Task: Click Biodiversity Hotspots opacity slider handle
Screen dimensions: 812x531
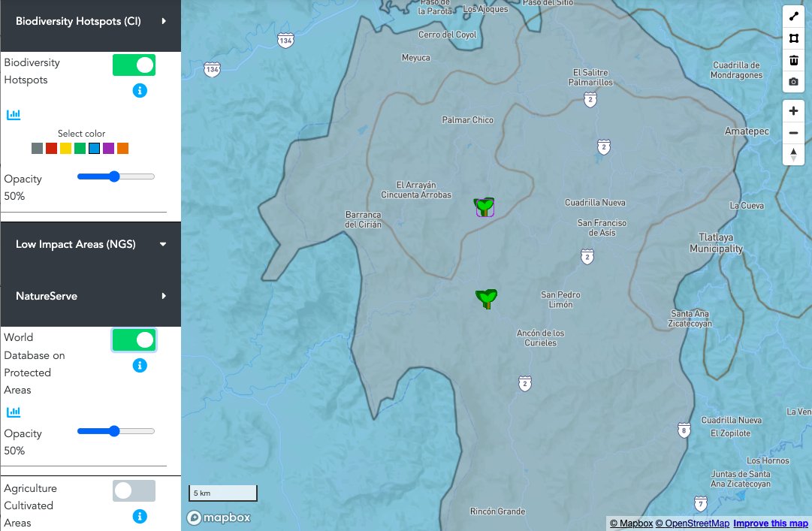Action: [x=114, y=176]
